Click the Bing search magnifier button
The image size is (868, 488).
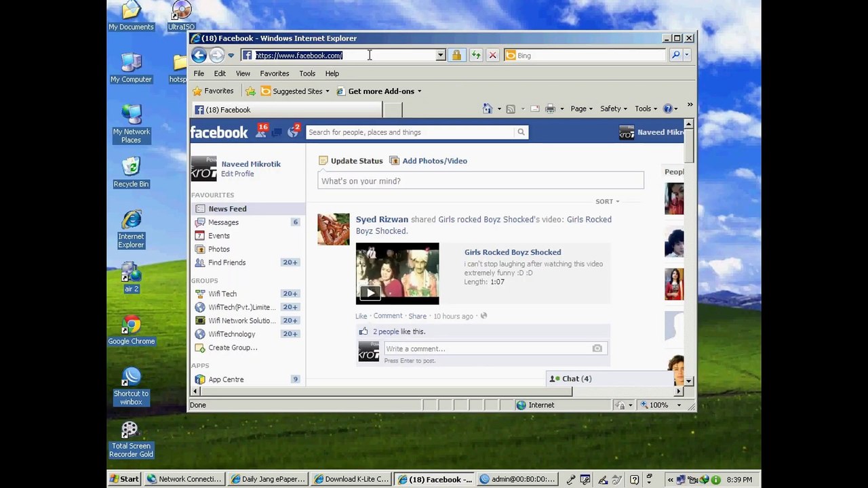[675, 56]
